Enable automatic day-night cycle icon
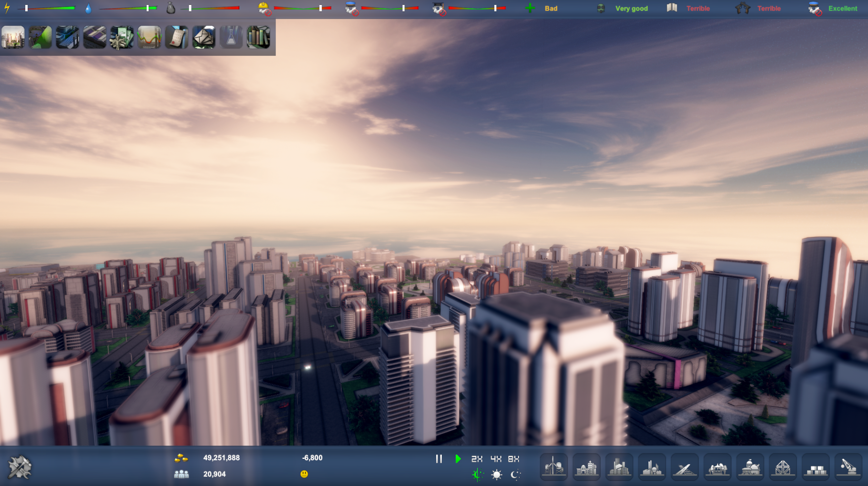The height and width of the screenshot is (486, 868). [477, 475]
